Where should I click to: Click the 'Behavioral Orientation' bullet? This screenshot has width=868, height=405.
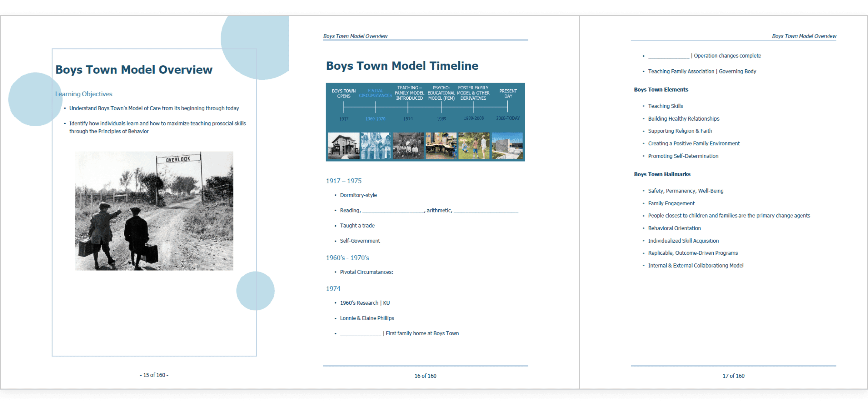pos(674,228)
